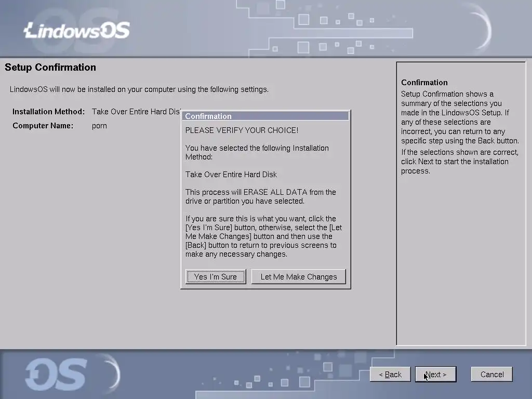Click 'Take Over Entire Hard Disk' in dialog
The image size is (532, 399).
[231, 175]
